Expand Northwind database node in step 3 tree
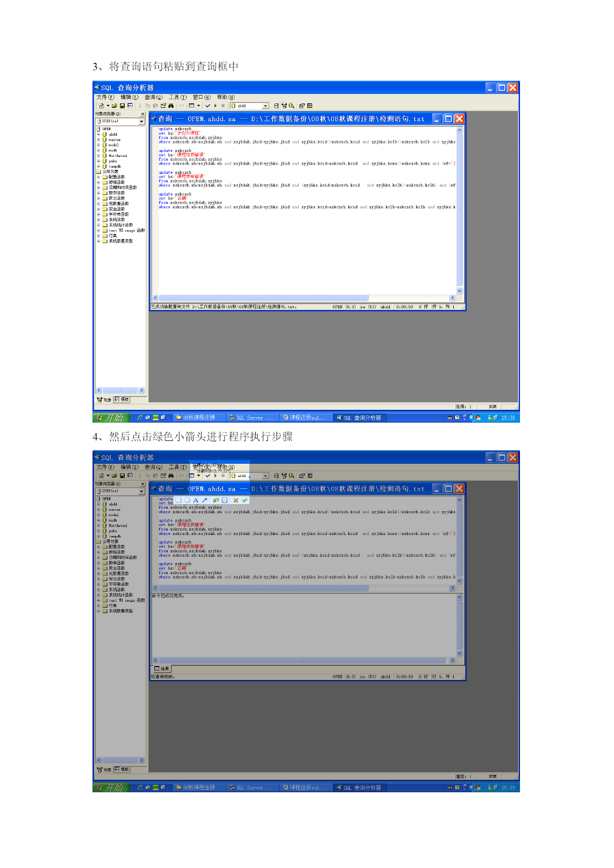 98,155
